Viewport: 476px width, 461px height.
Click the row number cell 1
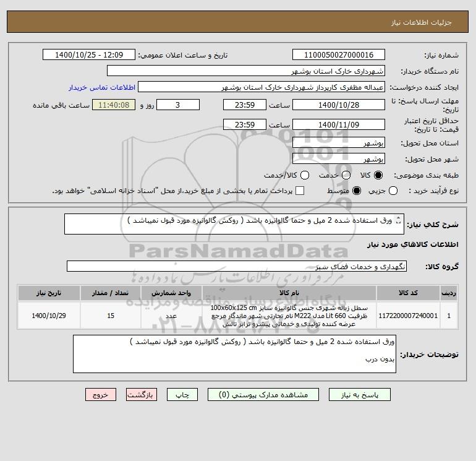449,316
